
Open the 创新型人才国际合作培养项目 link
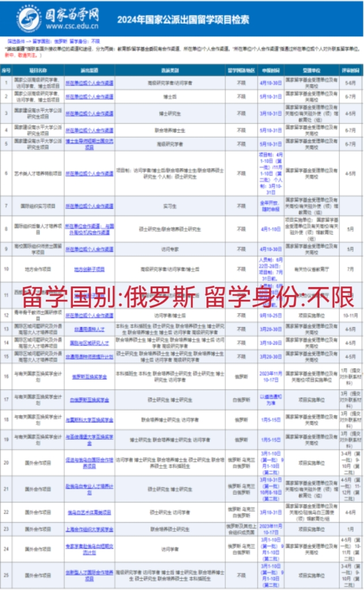(x=89, y=576)
